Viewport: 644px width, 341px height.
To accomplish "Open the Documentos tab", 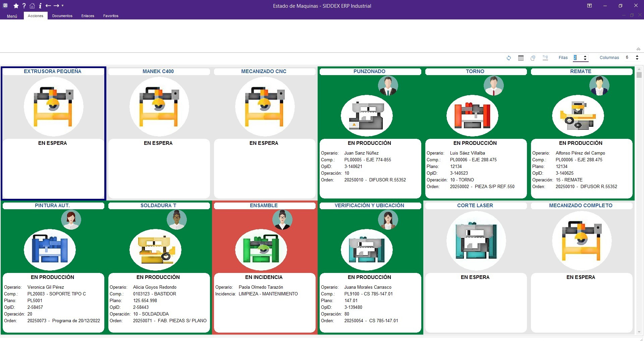I will [x=62, y=16].
